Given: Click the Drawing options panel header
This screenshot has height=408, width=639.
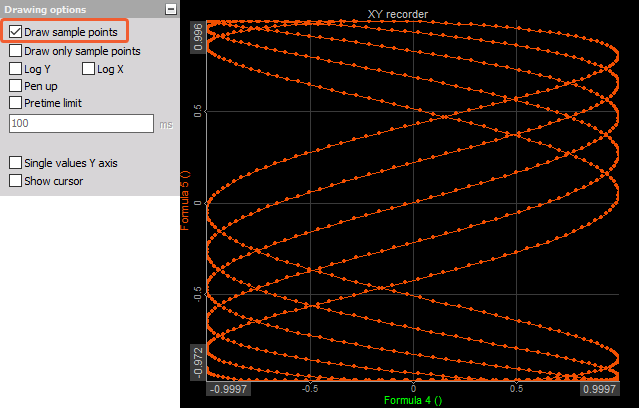Looking at the screenshot, I should click(90, 9).
